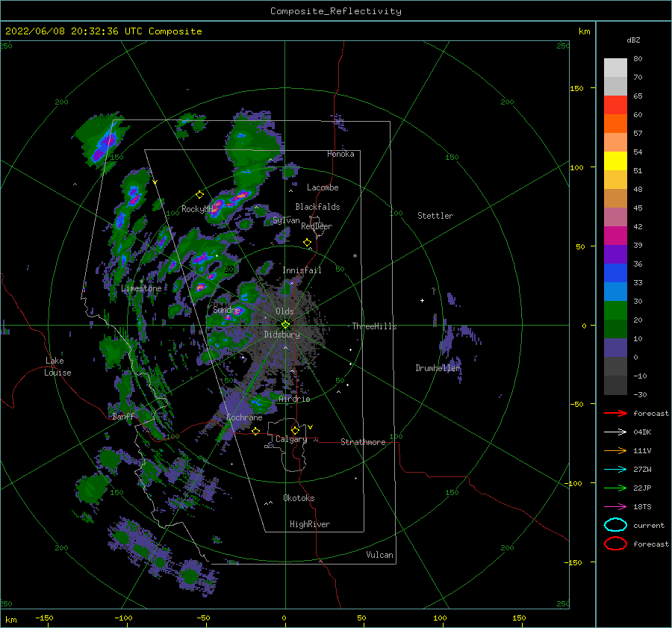Click the yellow marker inside Calgary outline
This screenshot has width=672, height=628.
295,430
